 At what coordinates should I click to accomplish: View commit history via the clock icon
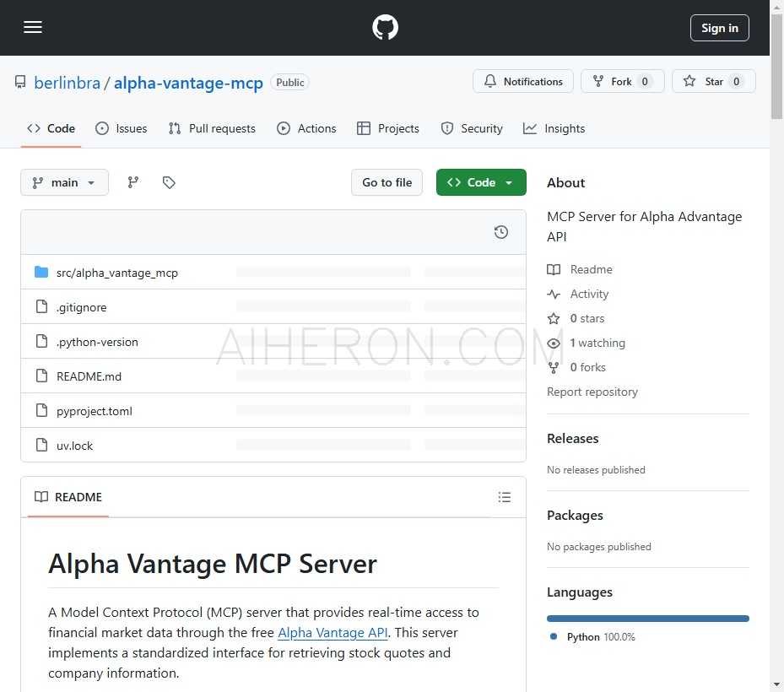pos(500,231)
